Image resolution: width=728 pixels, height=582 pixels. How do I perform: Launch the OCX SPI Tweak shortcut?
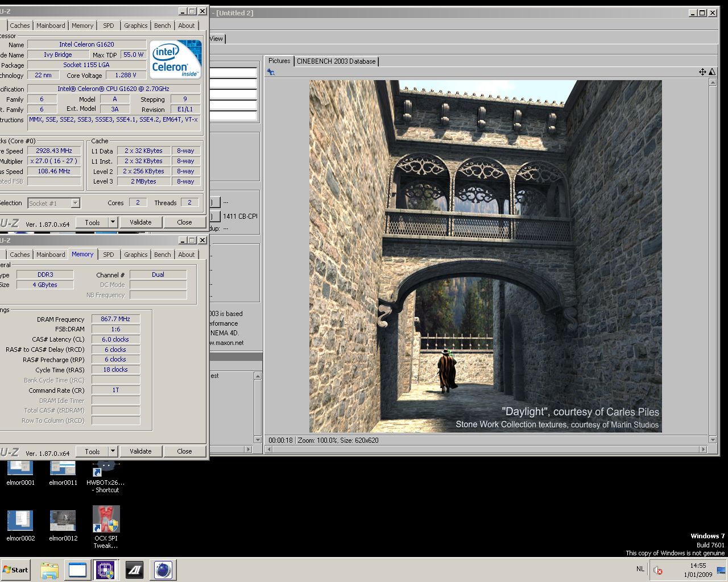(106, 527)
